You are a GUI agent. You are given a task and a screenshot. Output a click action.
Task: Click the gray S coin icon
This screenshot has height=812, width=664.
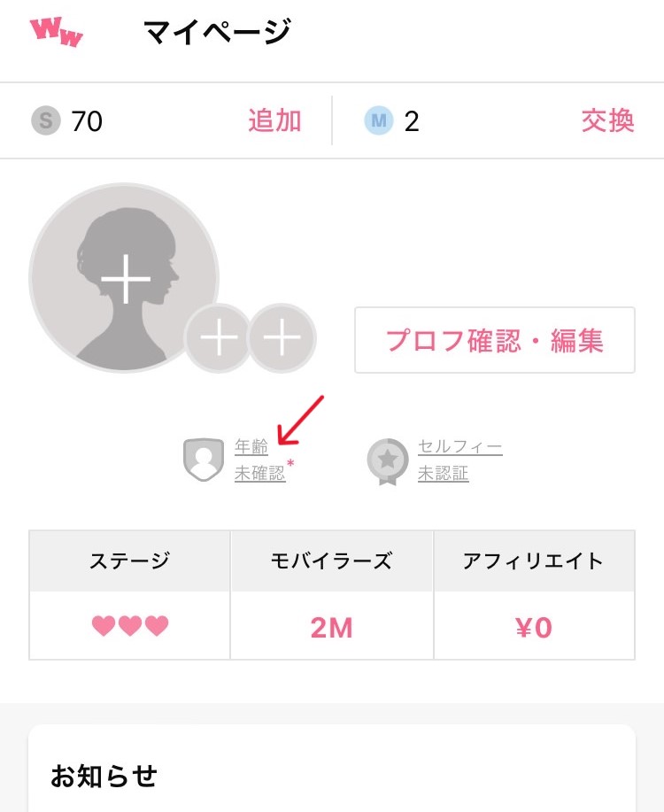point(45,120)
